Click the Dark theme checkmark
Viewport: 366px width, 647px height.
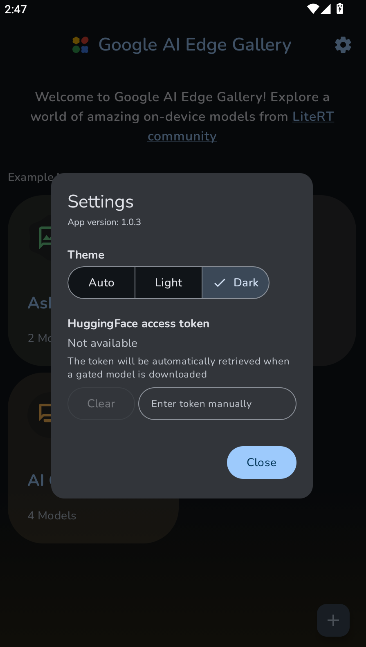point(220,283)
